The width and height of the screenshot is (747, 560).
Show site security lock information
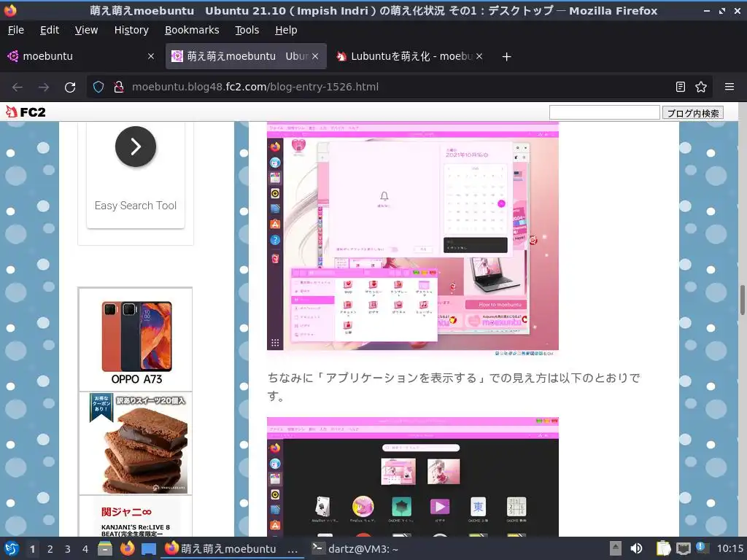pyautogui.click(x=119, y=87)
